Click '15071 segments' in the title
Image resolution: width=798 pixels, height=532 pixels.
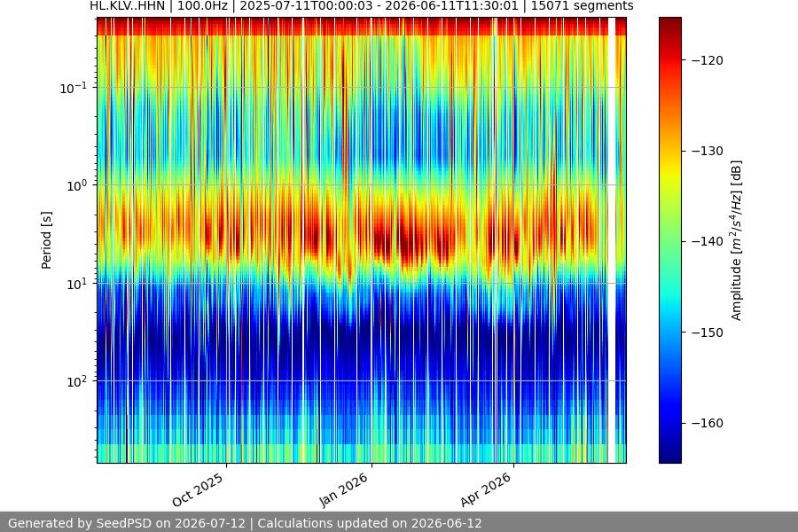click(583, 6)
